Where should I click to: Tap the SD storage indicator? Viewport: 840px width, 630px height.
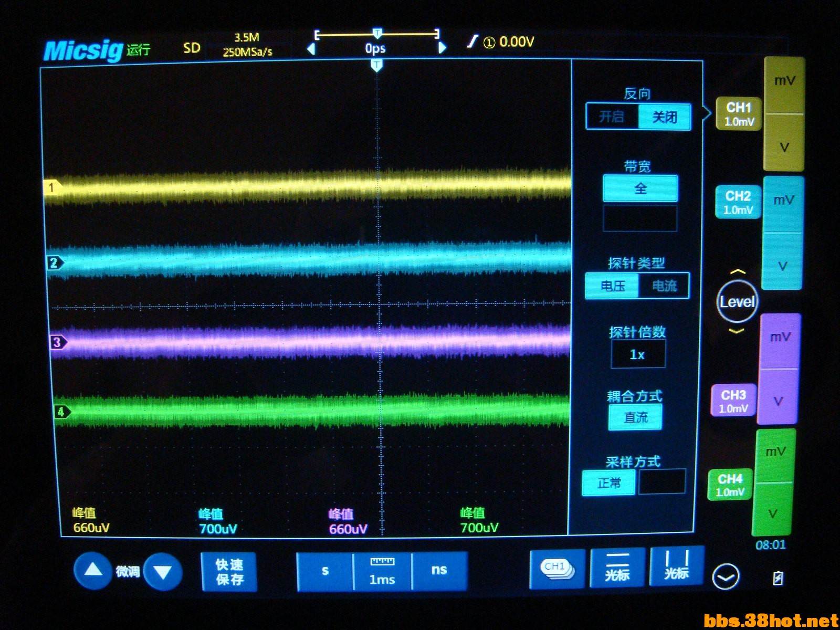[192, 48]
